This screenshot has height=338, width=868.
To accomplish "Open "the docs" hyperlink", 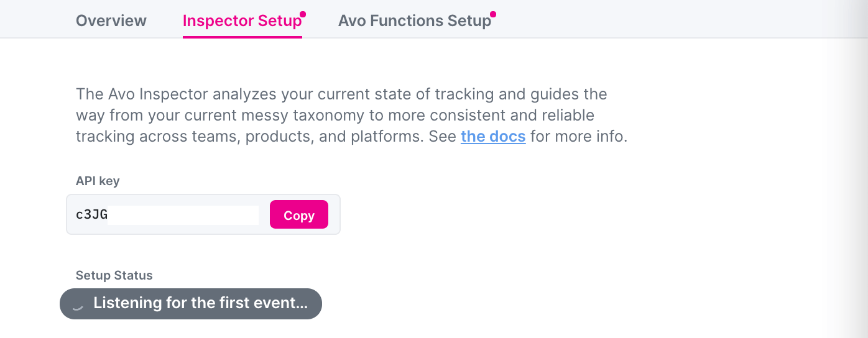I will point(493,137).
